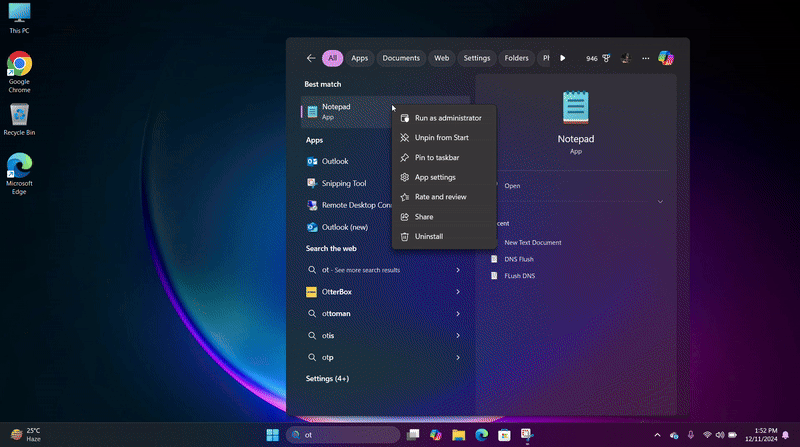Expand more actions chevron in preview pane
The width and height of the screenshot is (800, 447).
click(660, 202)
